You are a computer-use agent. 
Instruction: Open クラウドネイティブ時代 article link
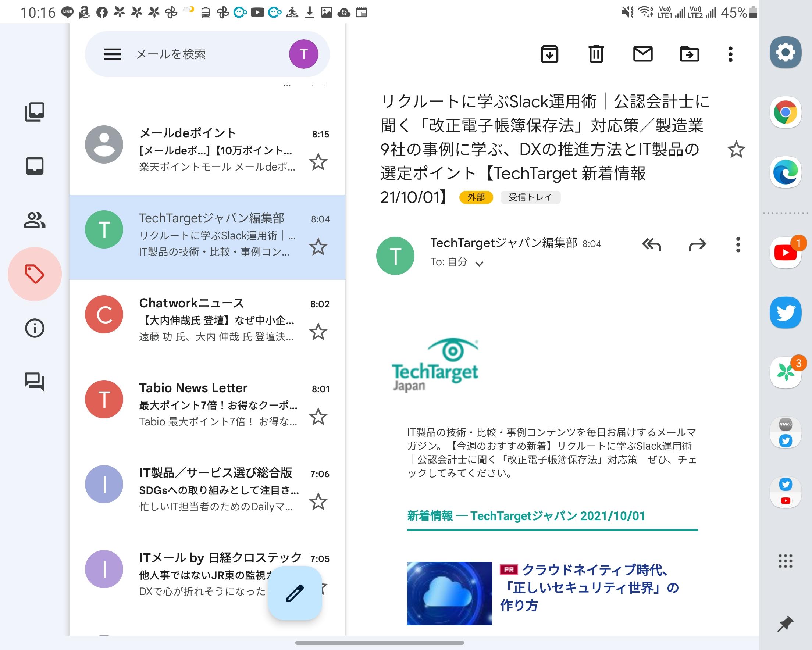pos(590,587)
